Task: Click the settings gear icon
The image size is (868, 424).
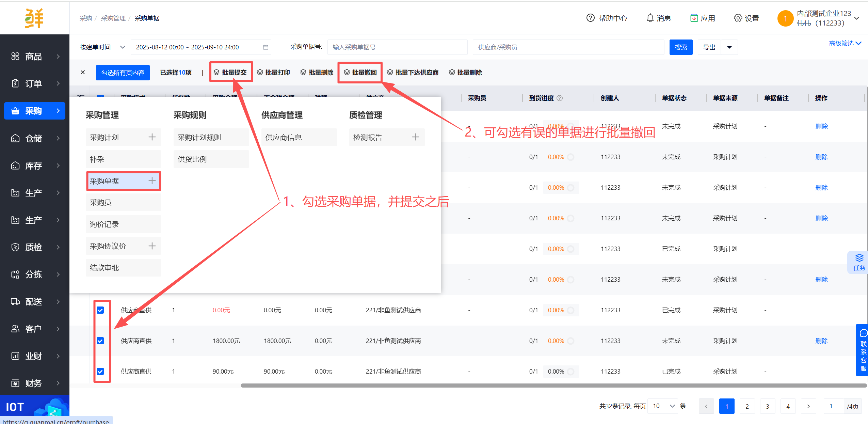Action: (738, 18)
